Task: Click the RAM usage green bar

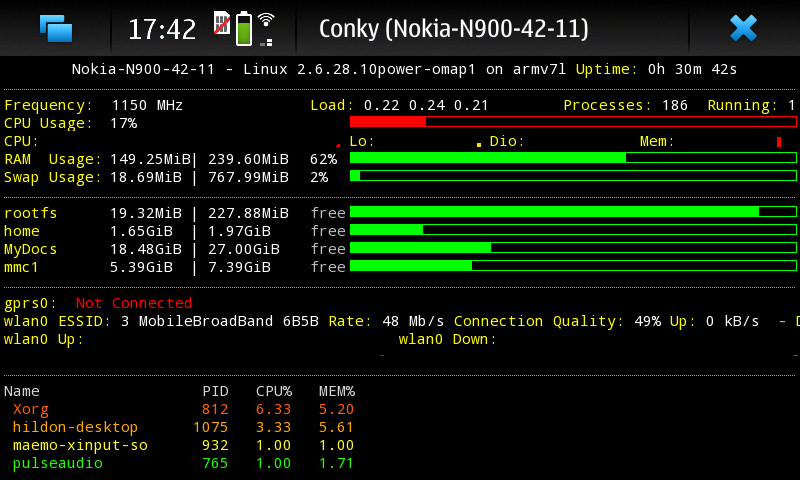Action: point(573,158)
